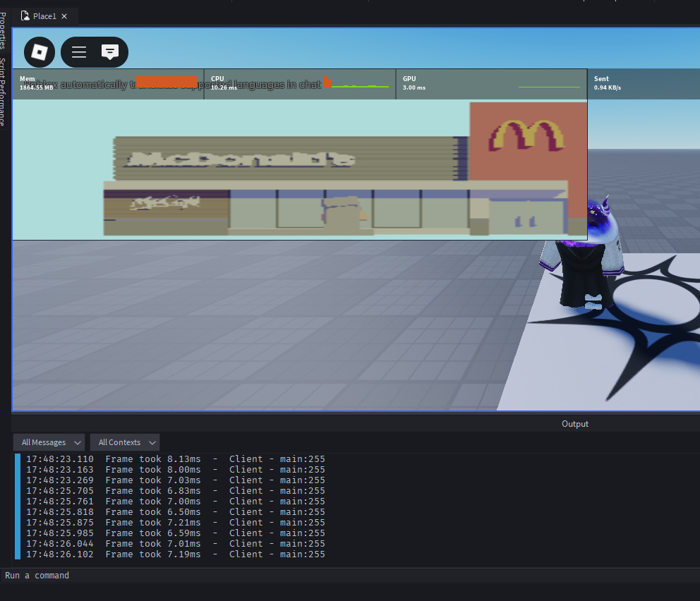This screenshot has height=601, width=700.
Task: Close the Place1 tab
Action: pos(64,16)
